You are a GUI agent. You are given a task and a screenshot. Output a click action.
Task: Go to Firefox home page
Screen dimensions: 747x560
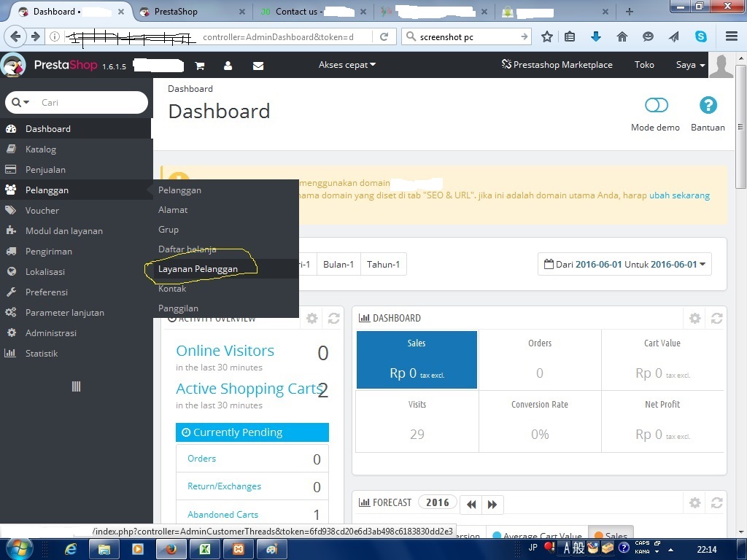[622, 36]
